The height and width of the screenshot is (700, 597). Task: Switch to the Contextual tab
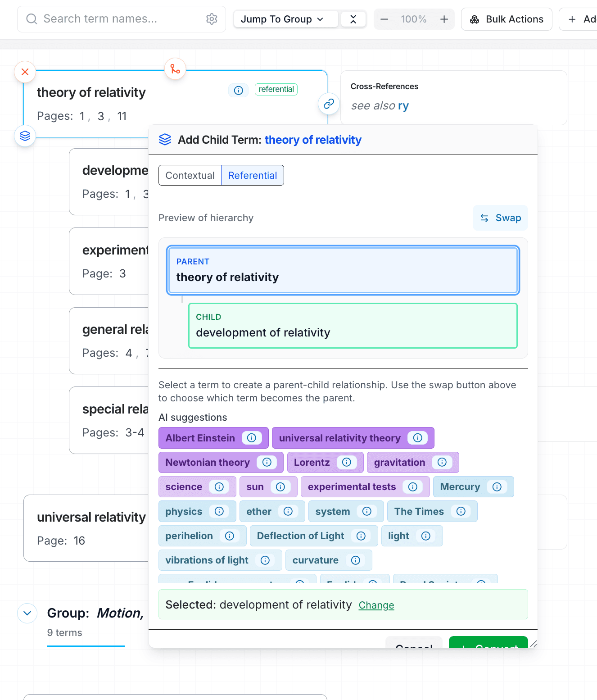tap(190, 175)
